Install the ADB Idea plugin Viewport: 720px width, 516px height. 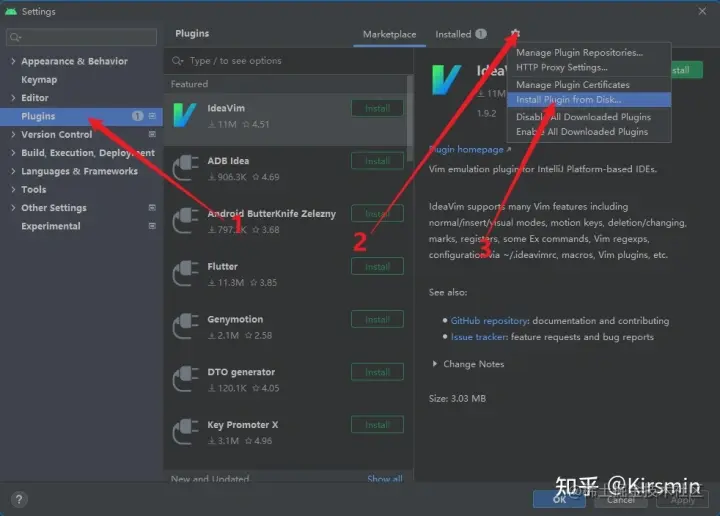click(x=377, y=161)
